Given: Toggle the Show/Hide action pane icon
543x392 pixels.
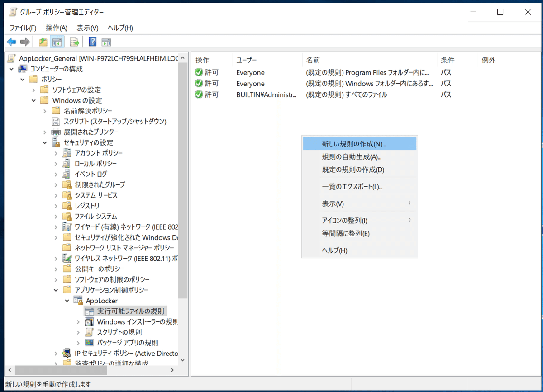Looking at the screenshot, I should (x=106, y=42).
